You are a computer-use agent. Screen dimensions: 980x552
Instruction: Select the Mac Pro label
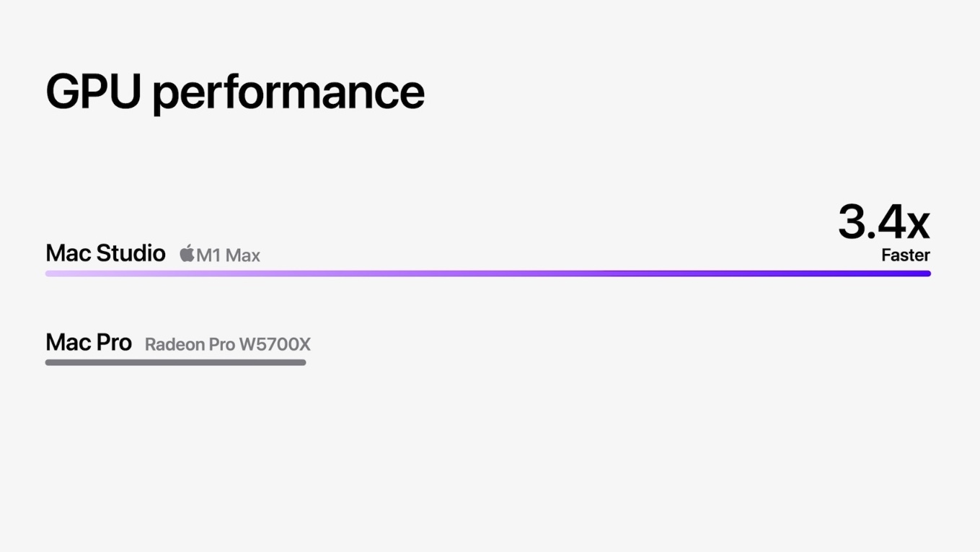[x=89, y=342]
